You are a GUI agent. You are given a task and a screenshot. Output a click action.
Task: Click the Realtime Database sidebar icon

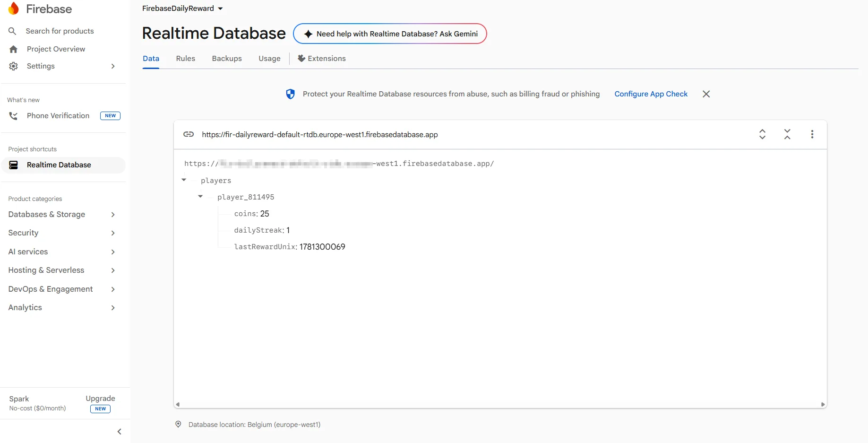13,165
